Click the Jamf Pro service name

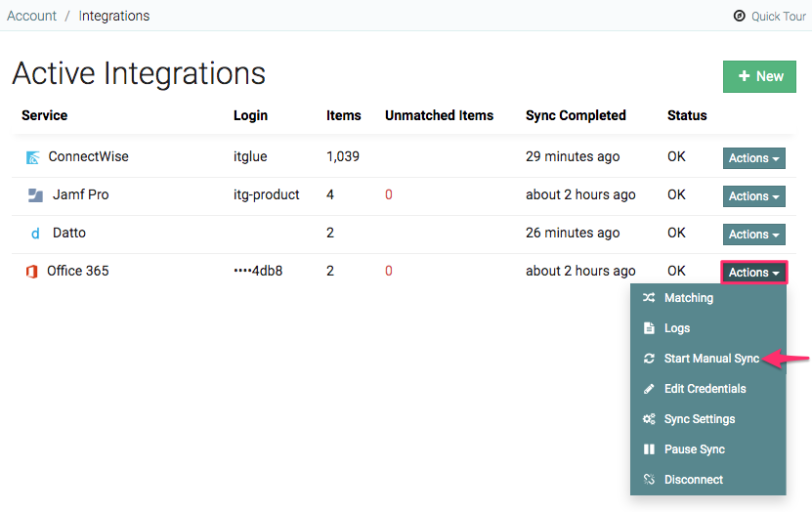coord(81,194)
